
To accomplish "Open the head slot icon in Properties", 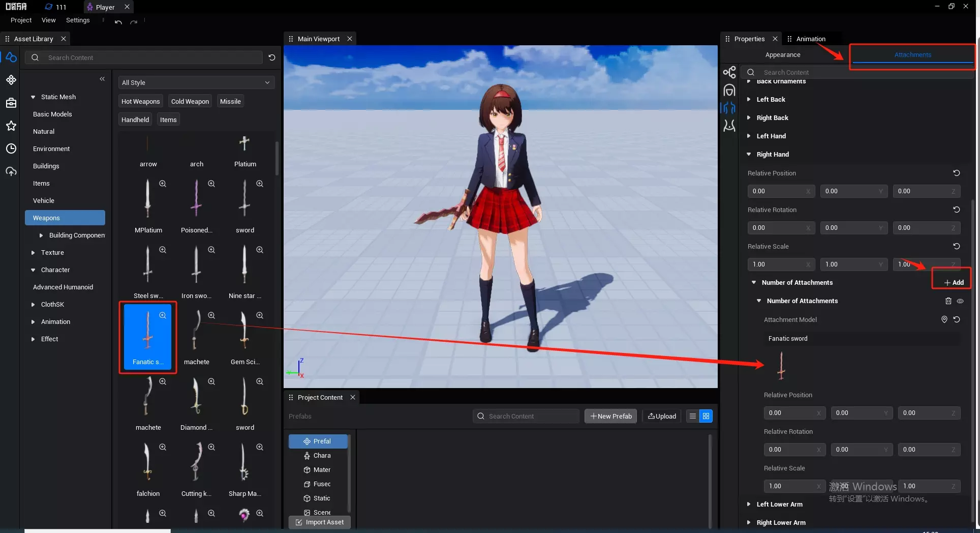I will click(x=729, y=90).
